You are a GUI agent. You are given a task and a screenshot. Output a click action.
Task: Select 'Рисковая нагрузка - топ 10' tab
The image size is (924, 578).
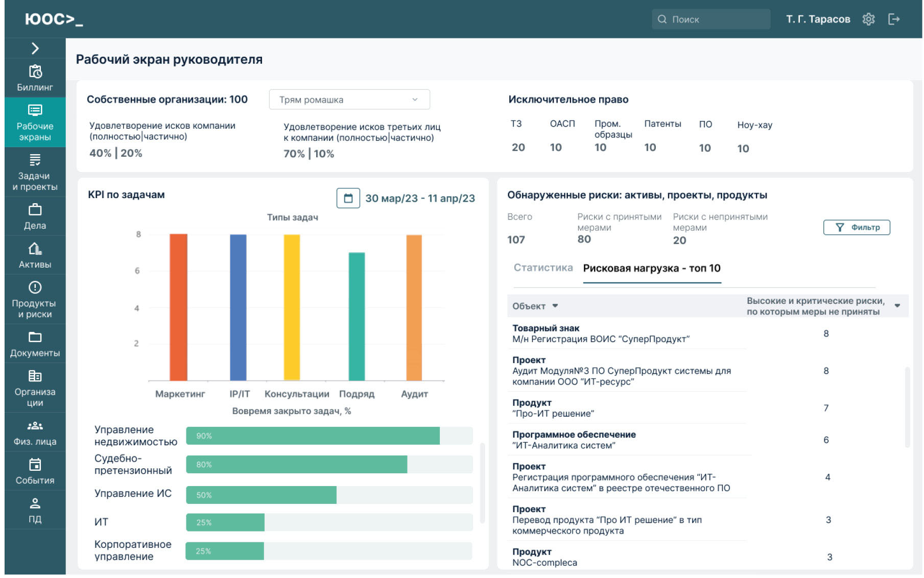pos(651,269)
